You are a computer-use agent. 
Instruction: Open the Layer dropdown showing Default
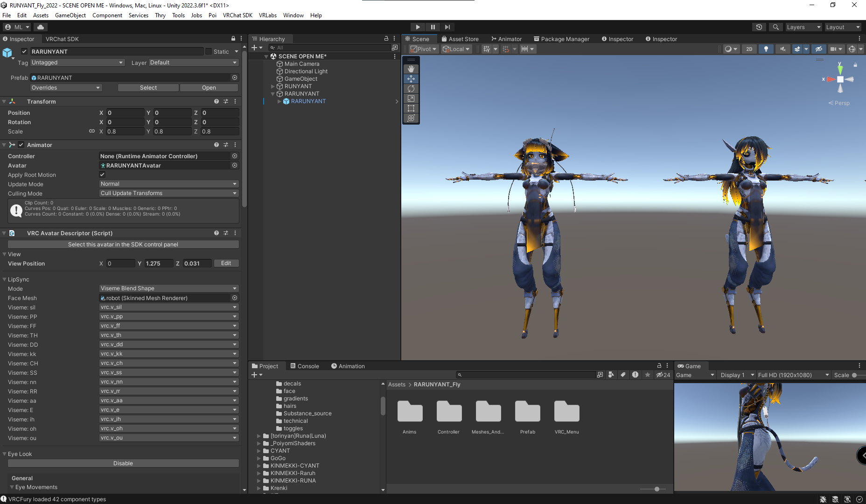(x=194, y=63)
